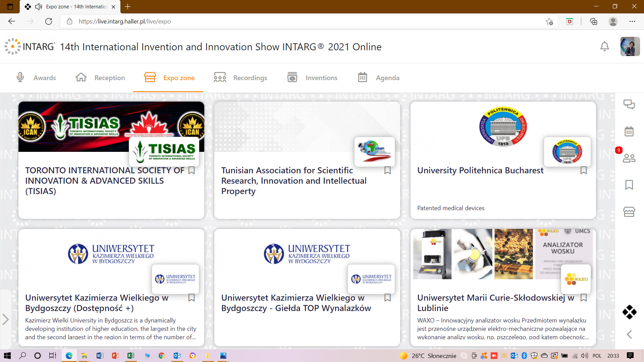This screenshot has width=644, height=362.
Task: Open the calendar sidebar icon
Action: pyautogui.click(x=629, y=131)
